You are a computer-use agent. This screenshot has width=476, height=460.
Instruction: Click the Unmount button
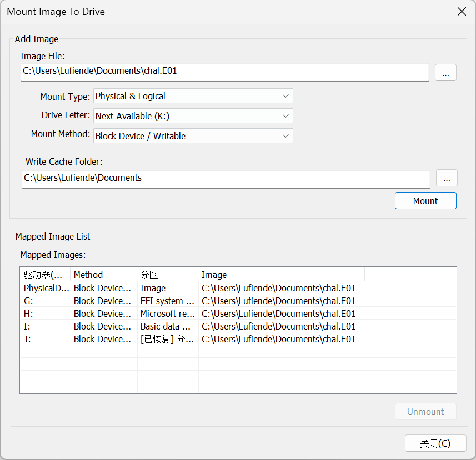pos(425,412)
